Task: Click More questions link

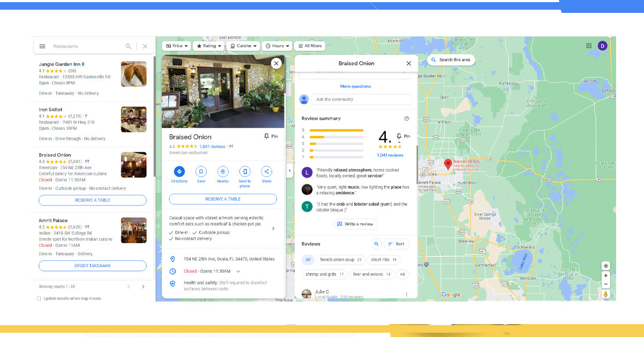Action: 355,86
